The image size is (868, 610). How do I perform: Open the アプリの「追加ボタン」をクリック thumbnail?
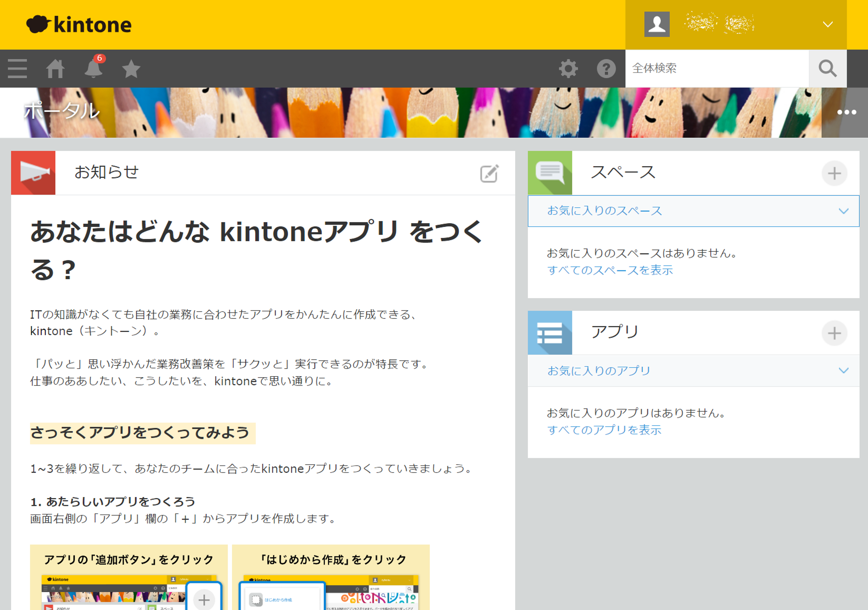click(x=129, y=577)
